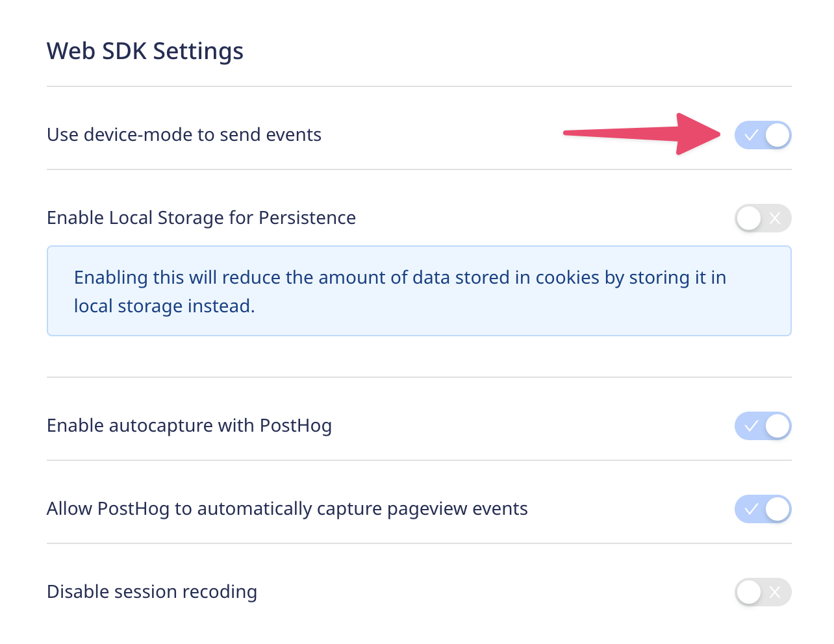Click the red arrow pointing at device-mode

pyautogui.click(x=642, y=134)
